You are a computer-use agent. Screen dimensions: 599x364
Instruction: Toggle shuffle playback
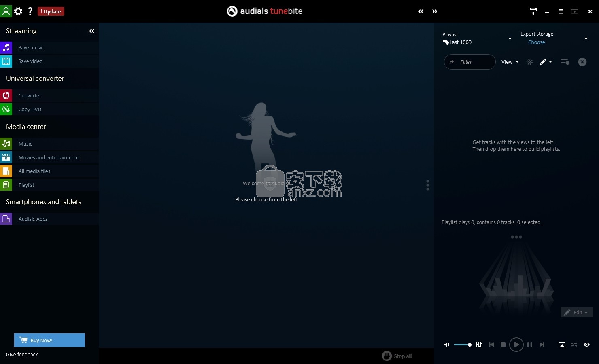pyautogui.click(x=574, y=345)
